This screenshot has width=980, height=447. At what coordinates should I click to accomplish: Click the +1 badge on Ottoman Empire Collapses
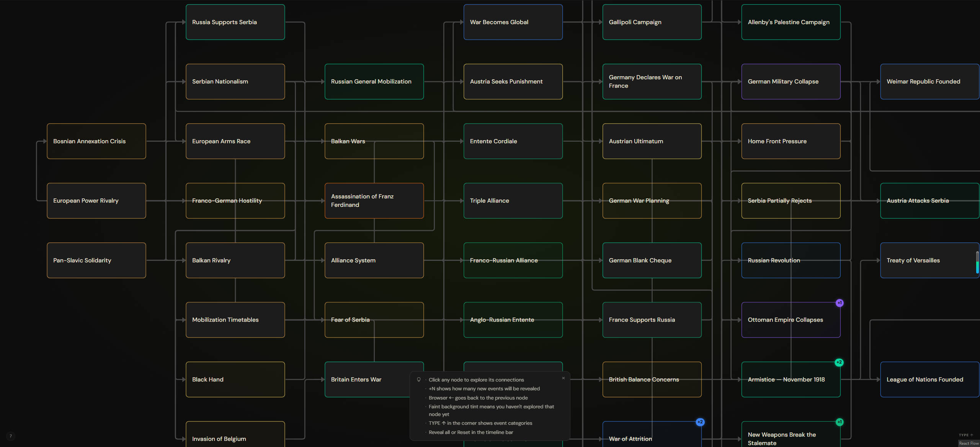(840, 303)
